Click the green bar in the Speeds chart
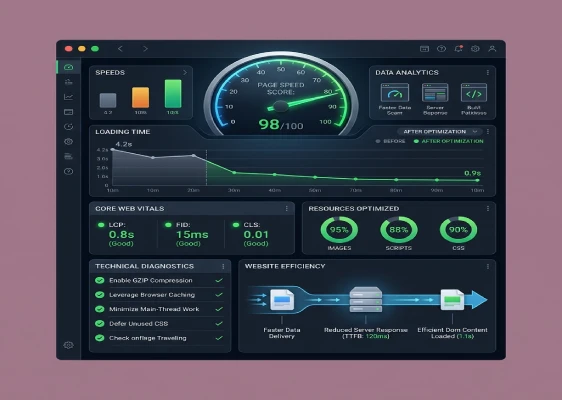The width and height of the screenshot is (562, 400). tap(173, 94)
